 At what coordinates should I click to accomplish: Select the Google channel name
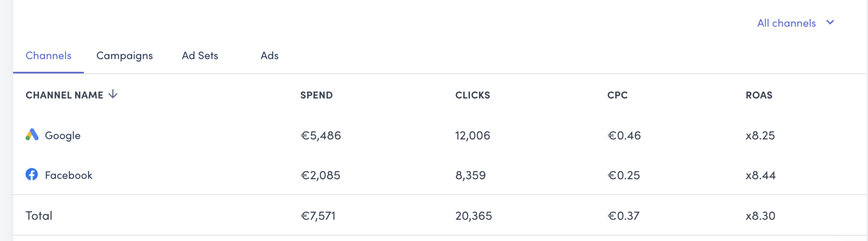pyautogui.click(x=63, y=136)
